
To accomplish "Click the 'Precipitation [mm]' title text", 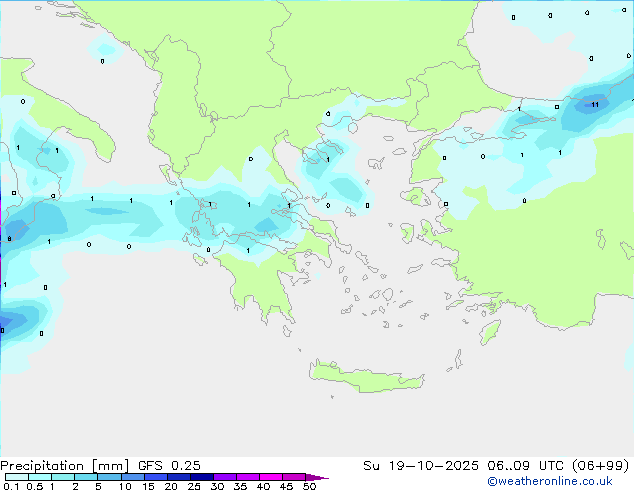I will 64,466.
